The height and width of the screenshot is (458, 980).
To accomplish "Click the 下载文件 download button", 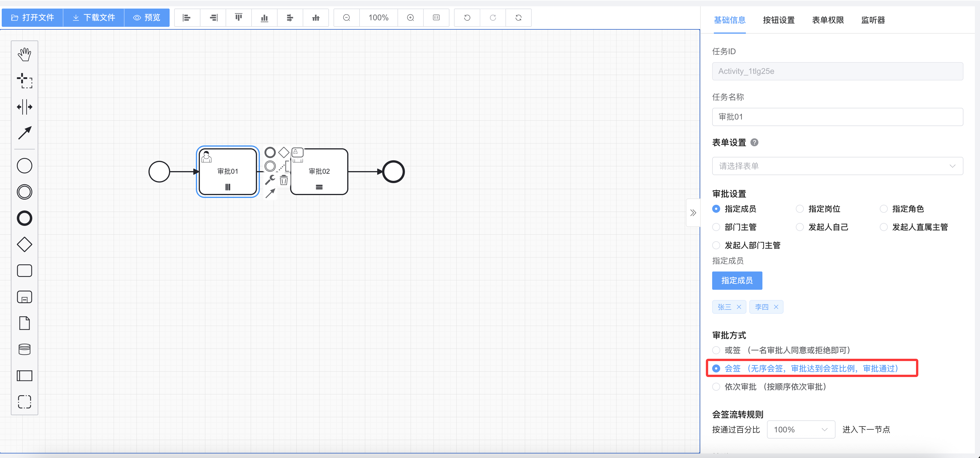I will 94,17.
